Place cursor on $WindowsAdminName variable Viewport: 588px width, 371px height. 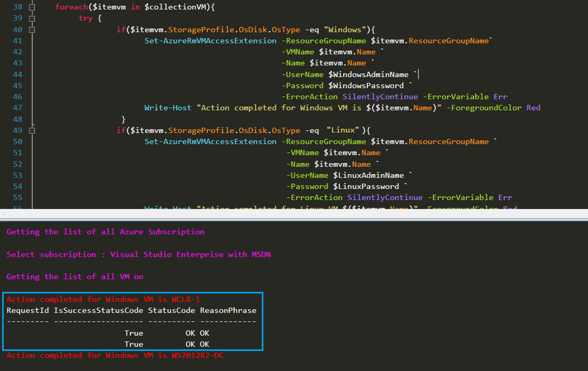(x=368, y=74)
